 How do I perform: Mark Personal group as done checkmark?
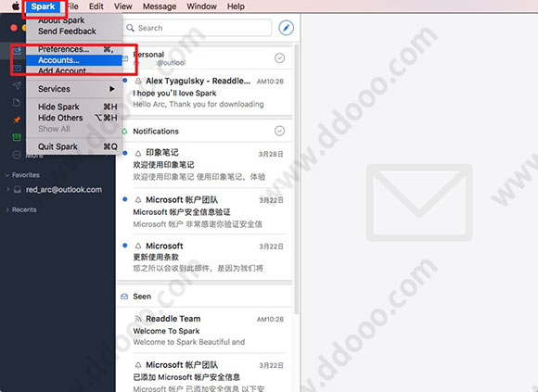click(279, 58)
